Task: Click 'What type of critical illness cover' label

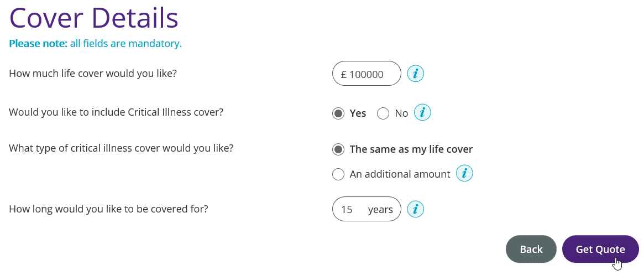Action: tap(121, 148)
